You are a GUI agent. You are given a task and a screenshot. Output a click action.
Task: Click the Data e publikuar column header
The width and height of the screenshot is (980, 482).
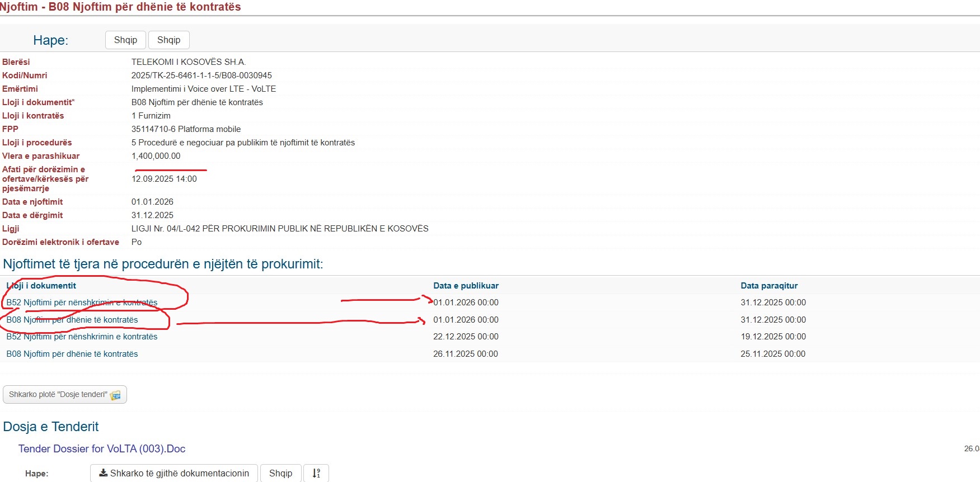point(466,286)
